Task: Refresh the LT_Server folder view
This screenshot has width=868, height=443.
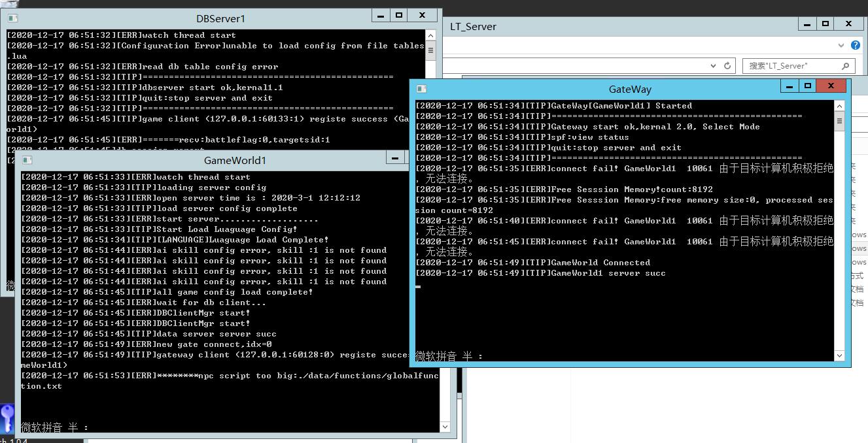Action: [727, 65]
